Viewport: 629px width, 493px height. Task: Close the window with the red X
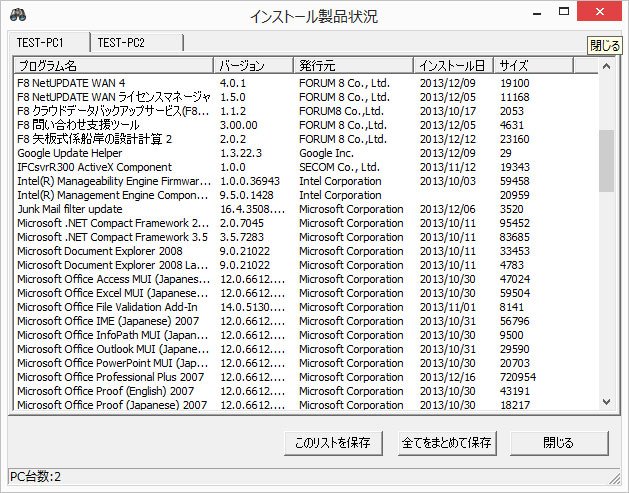coord(599,12)
